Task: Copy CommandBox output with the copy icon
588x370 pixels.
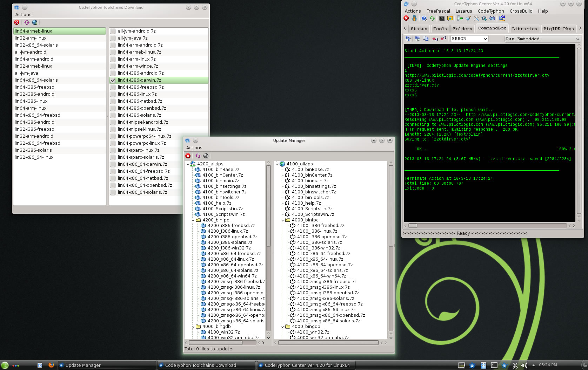Action: click(426, 39)
